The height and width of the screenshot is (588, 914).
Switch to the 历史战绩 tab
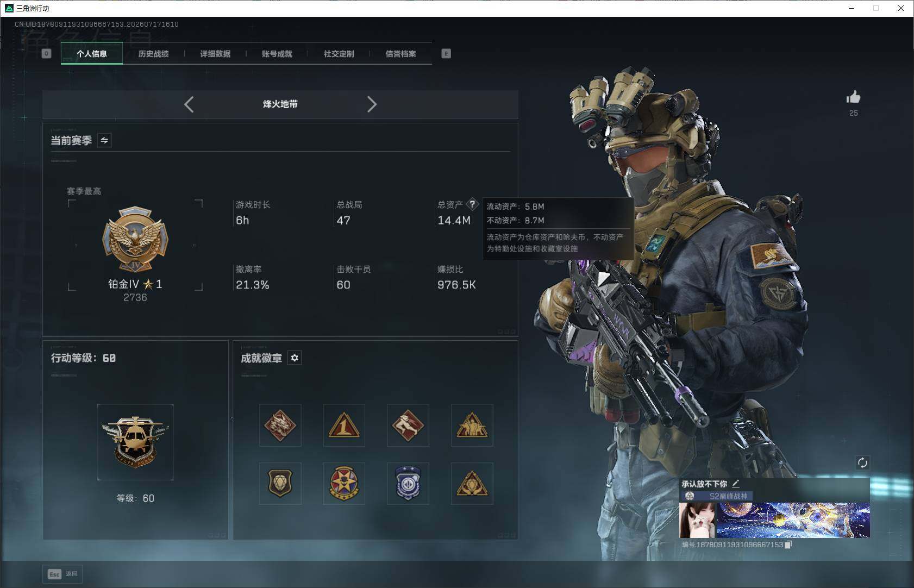click(x=153, y=54)
